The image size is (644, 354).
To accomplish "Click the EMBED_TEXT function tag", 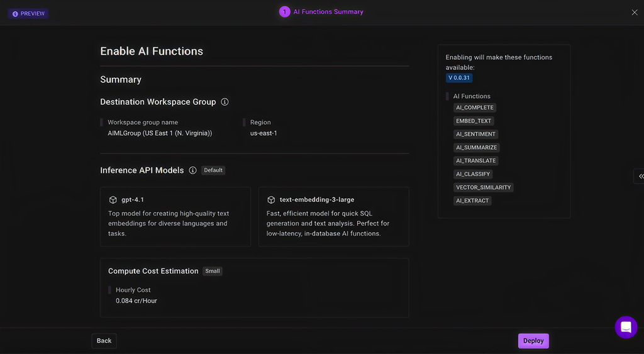I will point(474,121).
